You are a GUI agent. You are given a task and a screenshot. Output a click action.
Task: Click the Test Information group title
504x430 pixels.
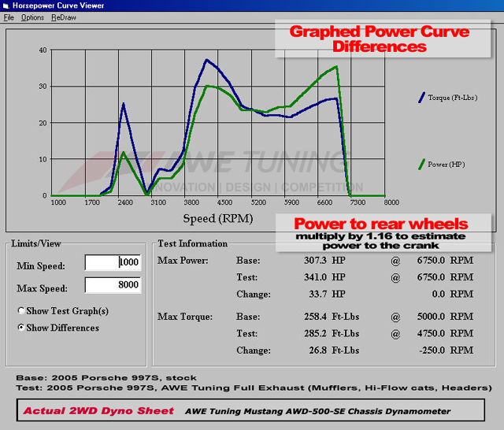192,243
